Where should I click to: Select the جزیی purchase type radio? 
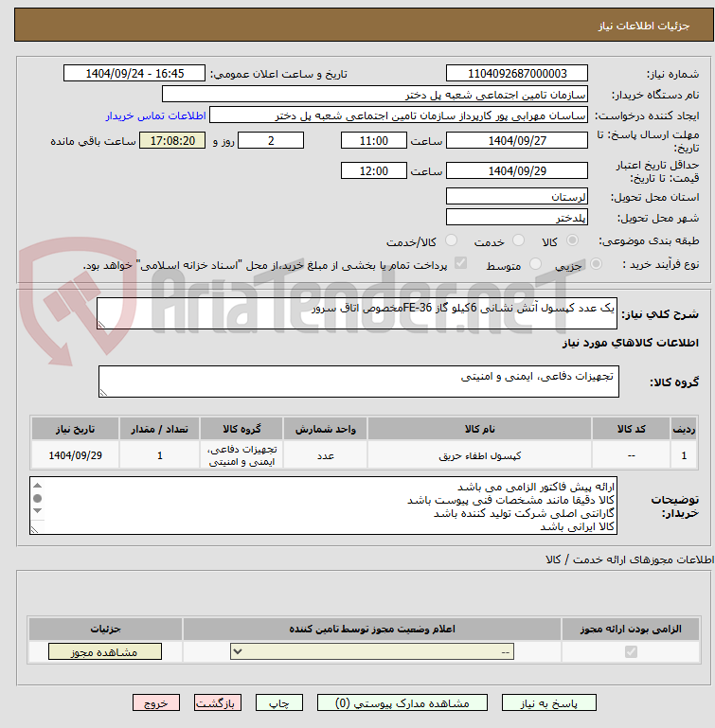pyautogui.click(x=596, y=264)
